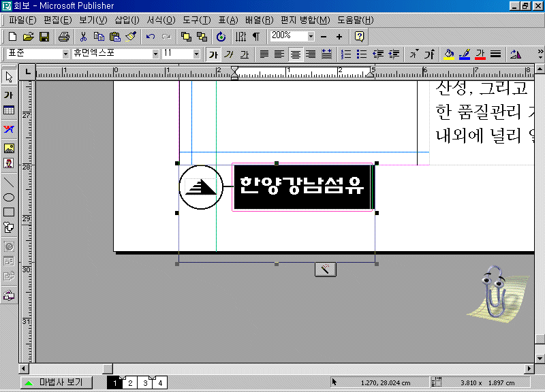The width and height of the screenshot is (545, 392).
Task: Select the Pointer tool
Action: tap(9, 77)
